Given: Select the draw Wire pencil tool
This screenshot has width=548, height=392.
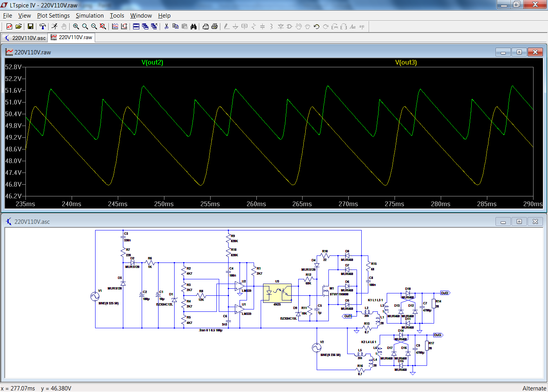Looking at the screenshot, I should [x=226, y=27].
